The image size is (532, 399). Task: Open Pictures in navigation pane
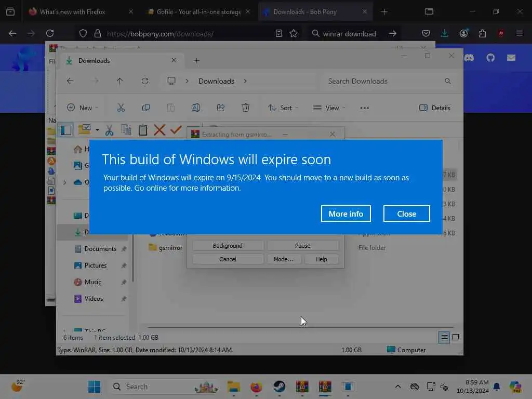pos(96,265)
